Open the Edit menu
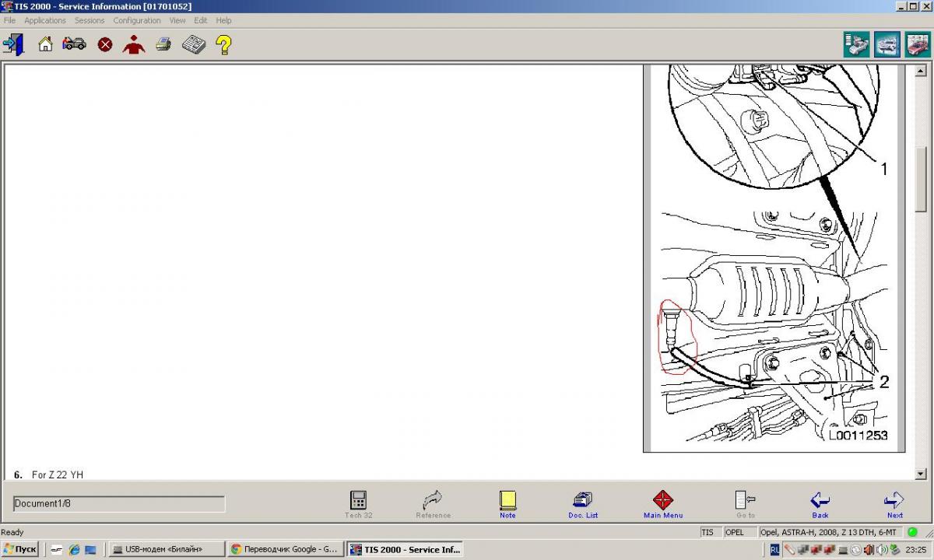This screenshot has width=934, height=560. 201,21
